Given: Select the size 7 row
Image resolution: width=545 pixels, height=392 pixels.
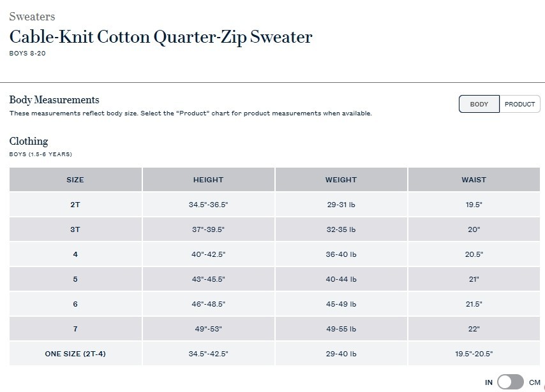Looking at the screenshot, I should (x=75, y=328).
